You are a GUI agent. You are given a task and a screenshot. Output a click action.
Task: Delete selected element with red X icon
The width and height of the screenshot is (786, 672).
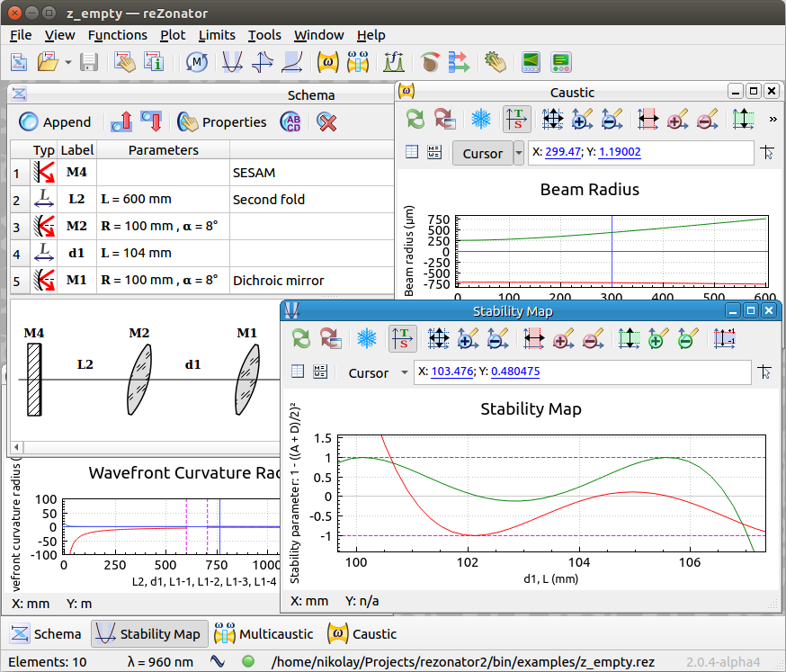(327, 122)
